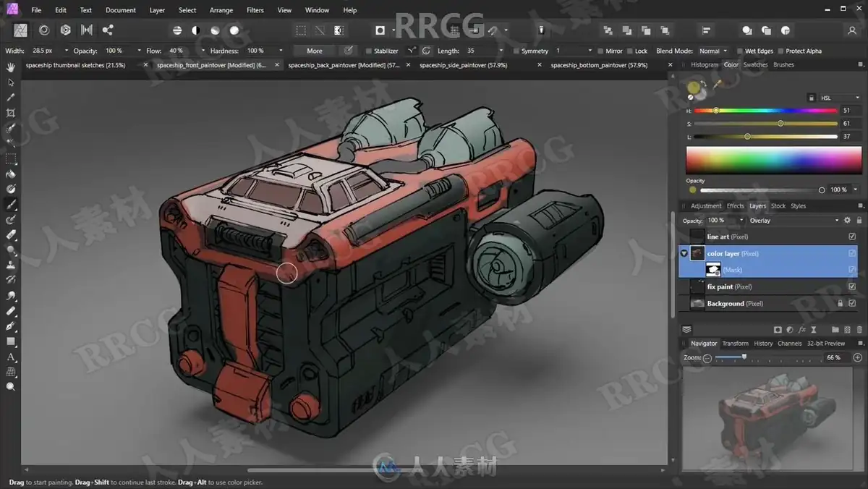Delete the selected layer with trash icon
The width and height of the screenshot is (868, 489).
tap(859, 330)
